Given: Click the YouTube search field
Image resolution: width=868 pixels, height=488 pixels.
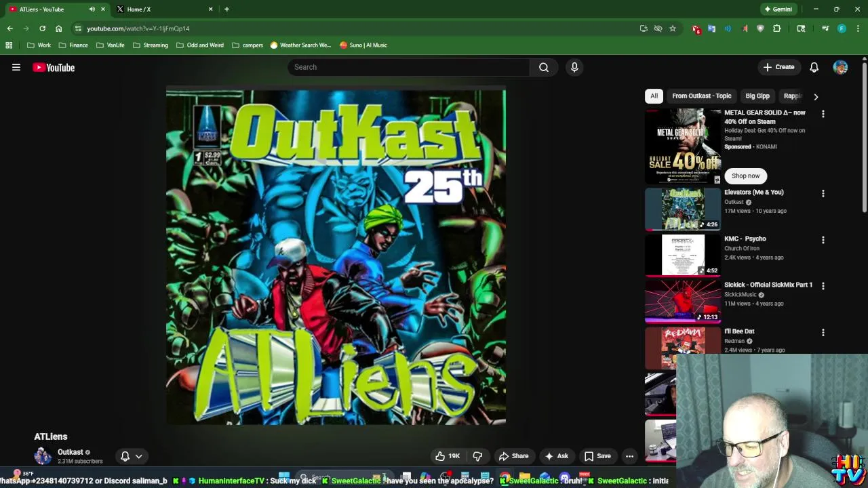Looking at the screenshot, I should click(x=408, y=67).
